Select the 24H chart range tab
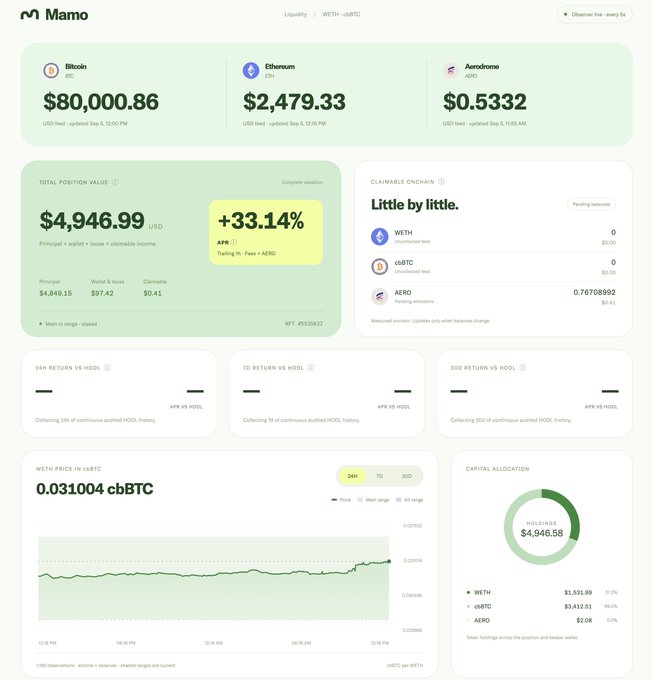The image size is (652, 680). [x=352, y=476]
